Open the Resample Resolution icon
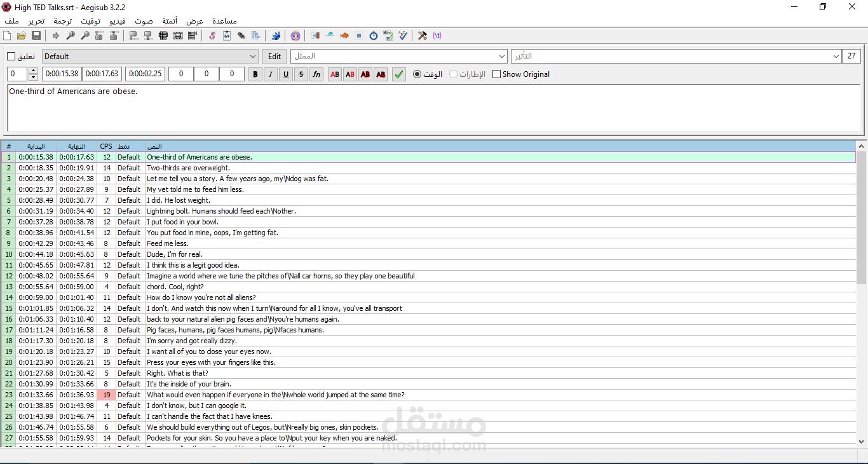This screenshot has width=868, height=464. (x=359, y=36)
